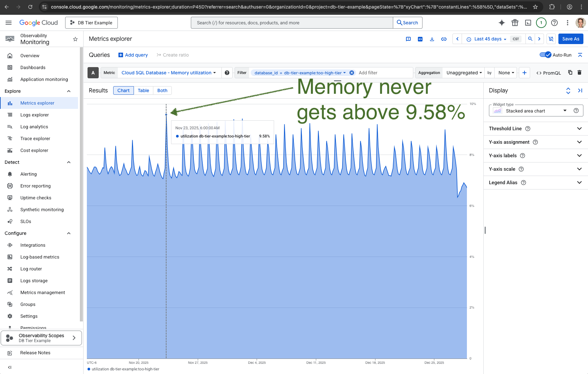Pin Monitoring with the star icon
This screenshot has width=588, height=374.
pos(75,39)
